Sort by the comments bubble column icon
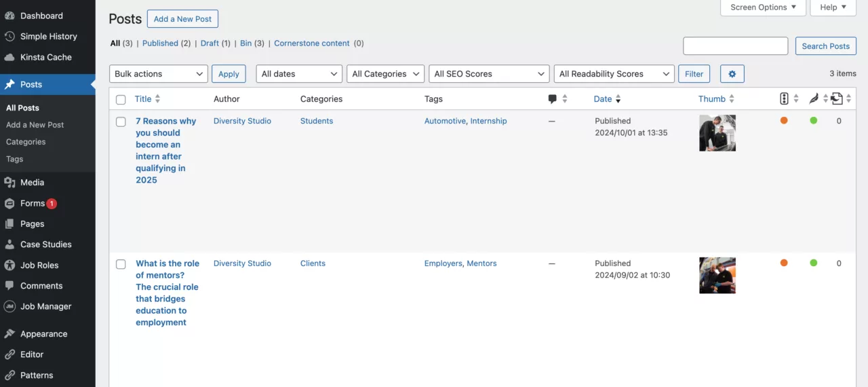 [552, 99]
